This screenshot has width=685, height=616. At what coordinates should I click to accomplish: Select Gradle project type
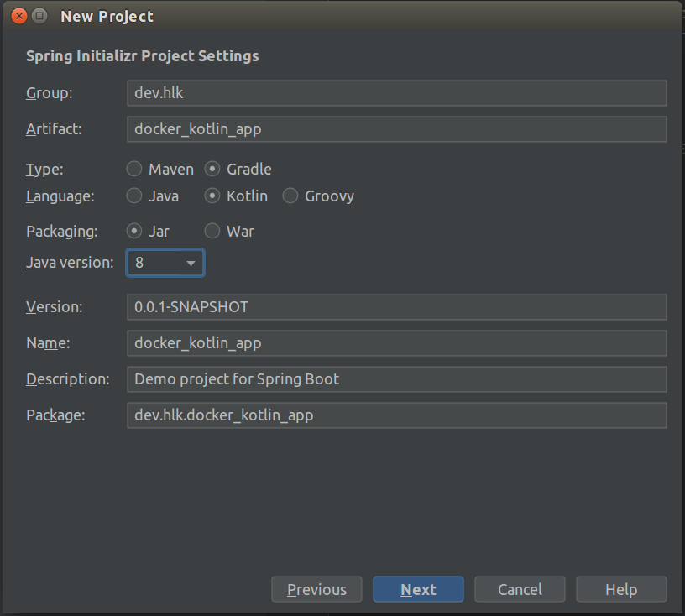(212, 169)
